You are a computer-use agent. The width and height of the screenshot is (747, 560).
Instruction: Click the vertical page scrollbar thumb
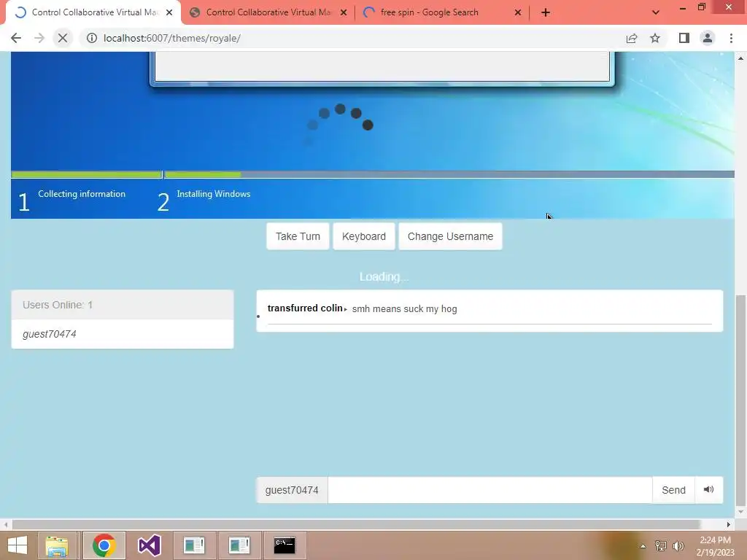[x=741, y=401]
